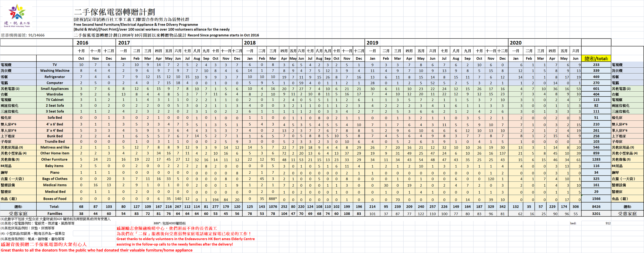Click the Computer row label

tap(55, 83)
